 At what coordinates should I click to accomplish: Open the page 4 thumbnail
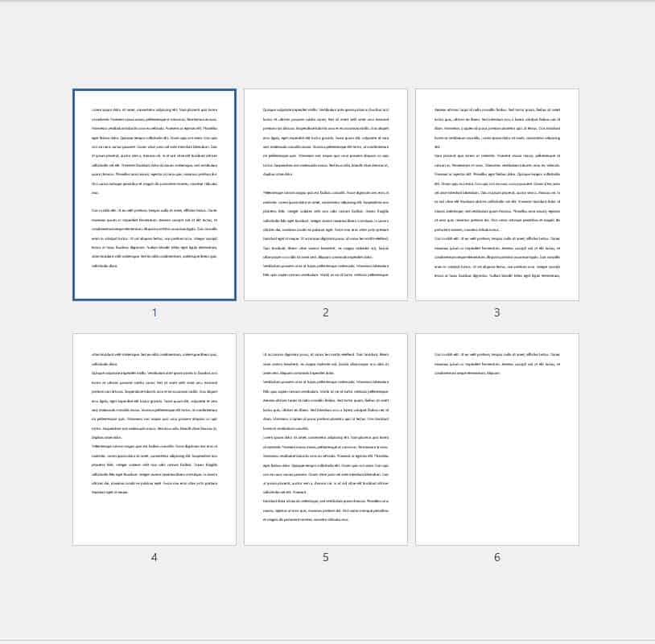[154, 439]
